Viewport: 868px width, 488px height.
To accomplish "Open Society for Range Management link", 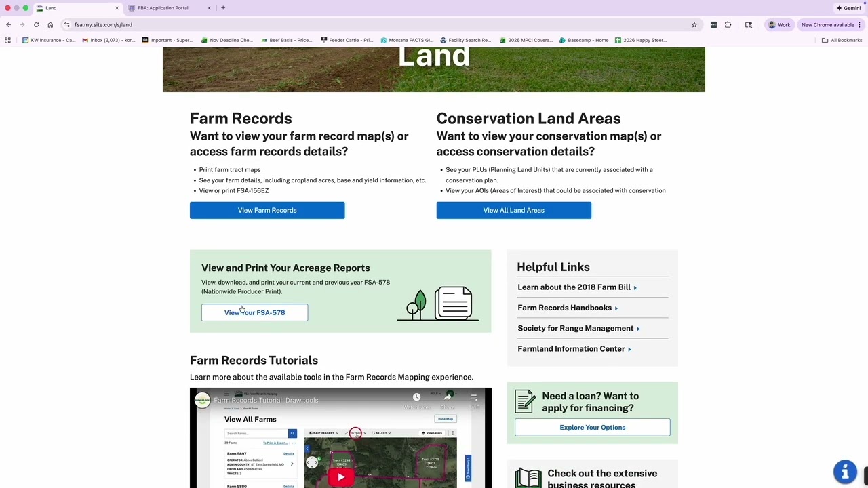I will point(578,328).
